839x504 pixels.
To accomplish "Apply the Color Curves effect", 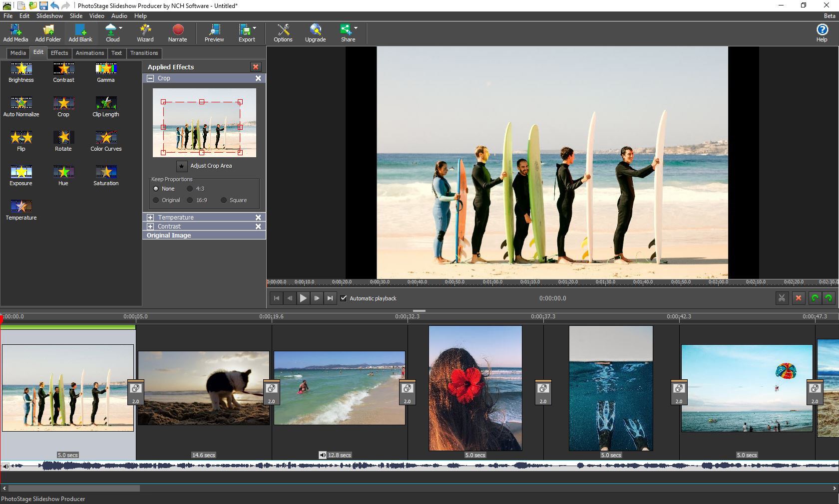I will 106,138.
